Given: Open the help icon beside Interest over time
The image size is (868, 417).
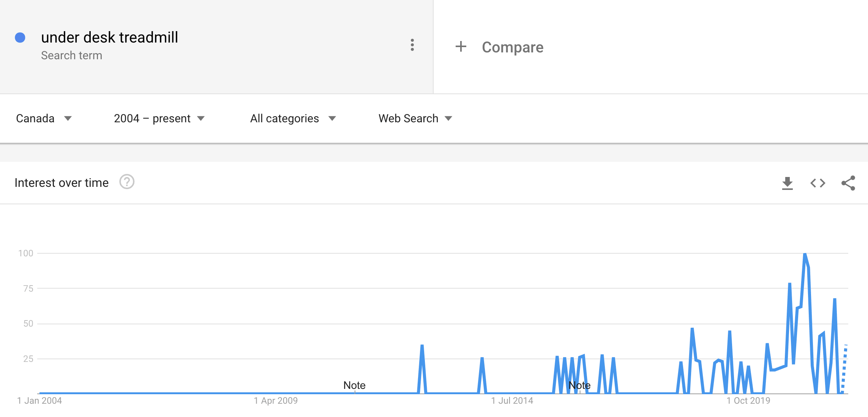Looking at the screenshot, I should click(127, 182).
